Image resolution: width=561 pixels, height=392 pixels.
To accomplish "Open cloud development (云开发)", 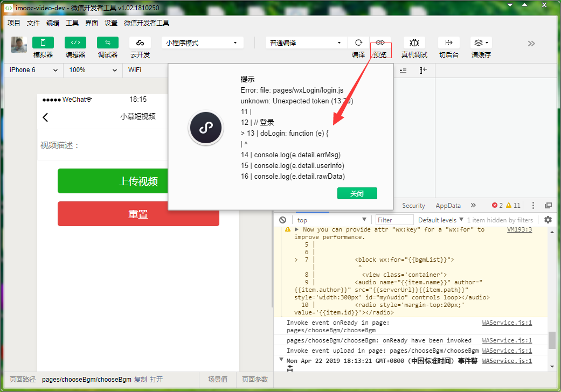I will [140, 43].
